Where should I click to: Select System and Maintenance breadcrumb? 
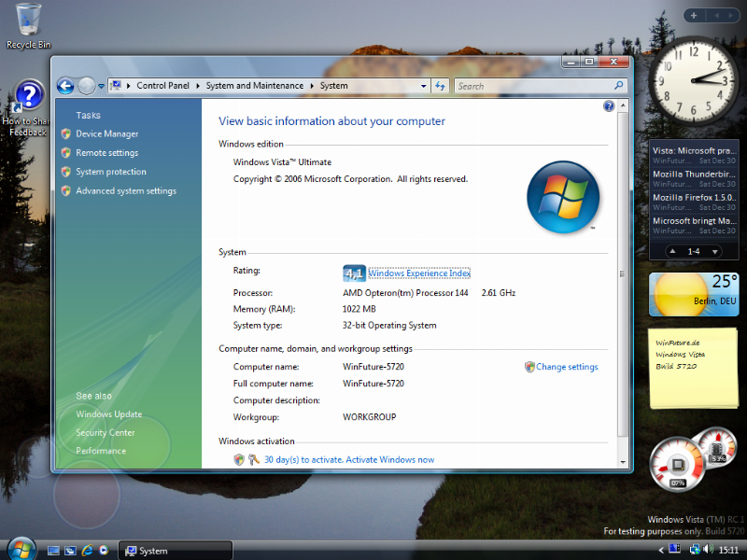point(254,86)
